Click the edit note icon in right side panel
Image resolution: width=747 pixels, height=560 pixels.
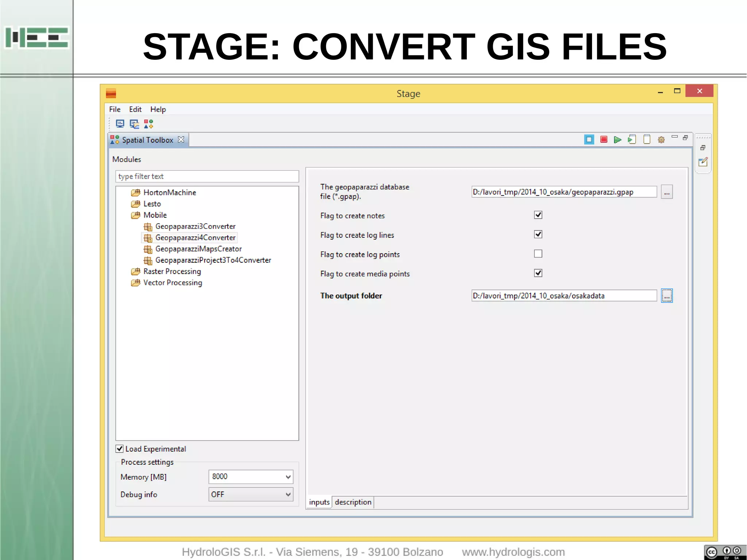pos(703,162)
